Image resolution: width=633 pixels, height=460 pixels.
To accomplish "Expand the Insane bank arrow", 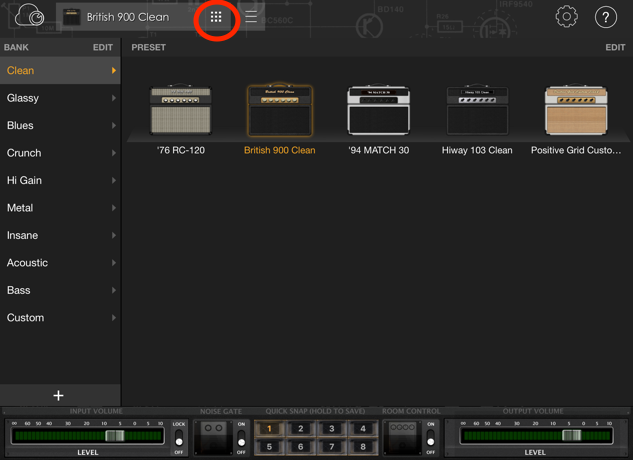I will (113, 235).
